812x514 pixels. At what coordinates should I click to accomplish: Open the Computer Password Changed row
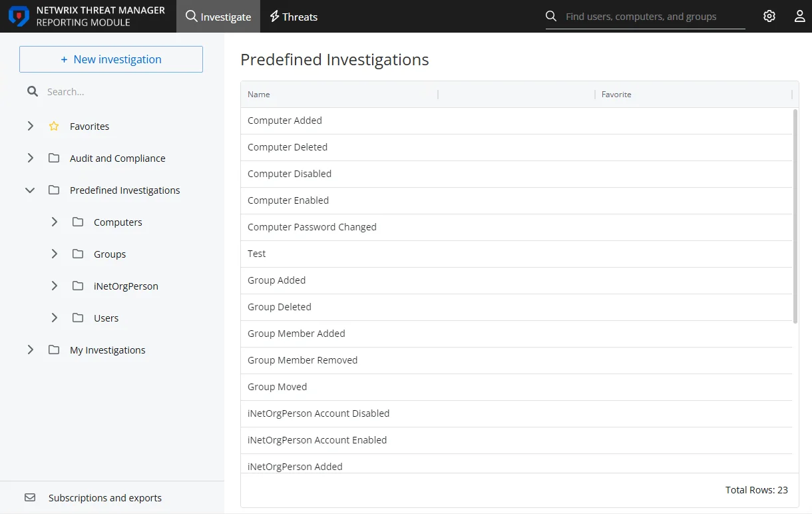[x=516, y=227]
